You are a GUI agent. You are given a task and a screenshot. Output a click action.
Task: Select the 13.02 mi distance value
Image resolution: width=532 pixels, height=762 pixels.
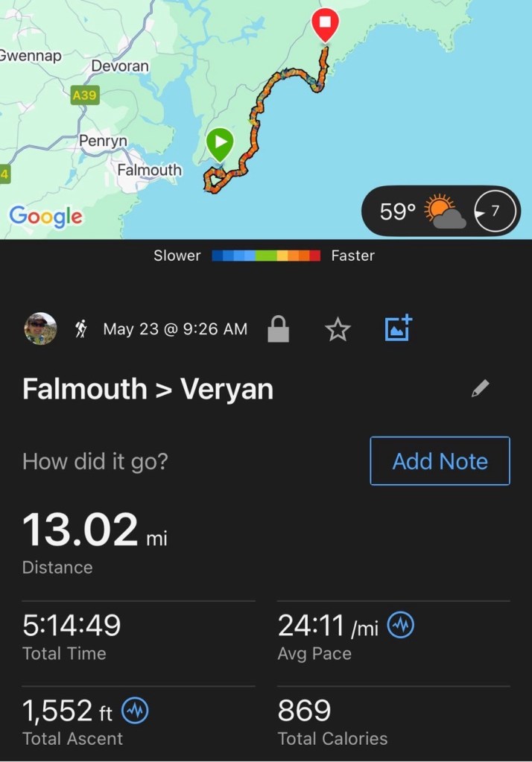(x=80, y=530)
